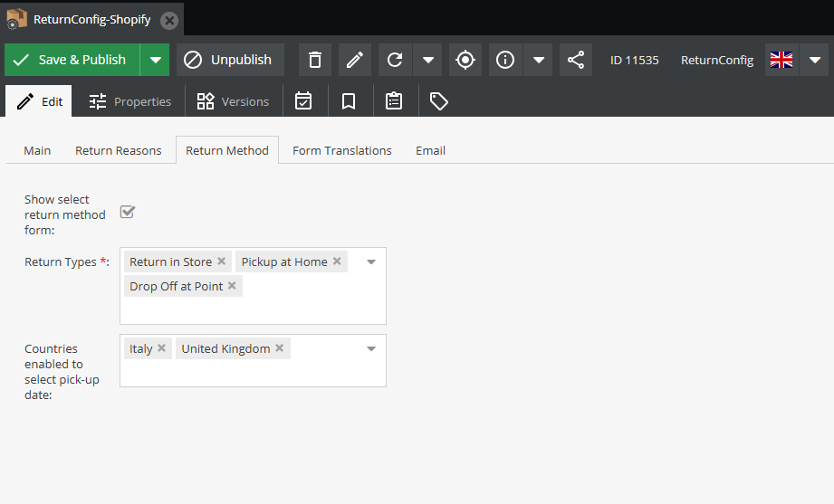Image resolution: width=834 pixels, height=504 pixels.
Task: Open the Save & Publish dropdown arrow
Action: click(x=155, y=60)
